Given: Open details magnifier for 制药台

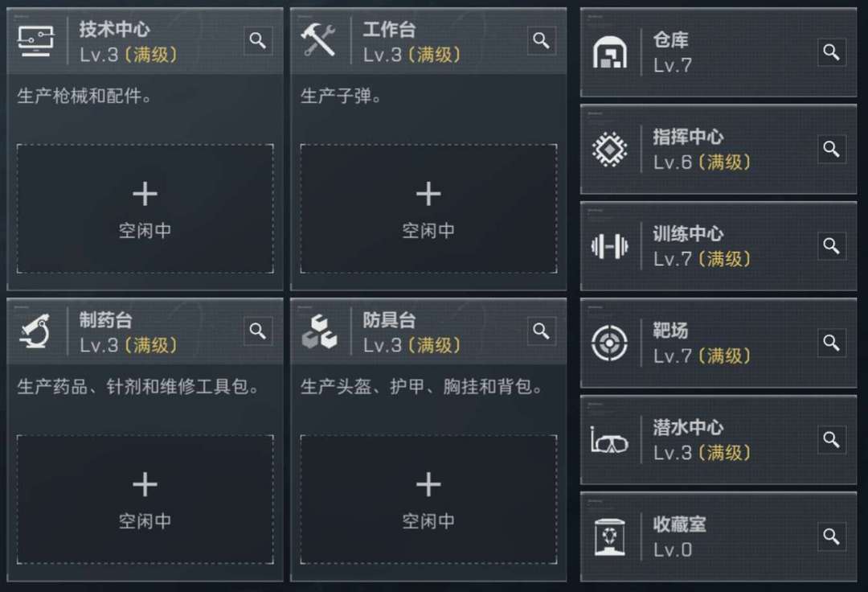Looking at the screenshot, I should 258,331.
